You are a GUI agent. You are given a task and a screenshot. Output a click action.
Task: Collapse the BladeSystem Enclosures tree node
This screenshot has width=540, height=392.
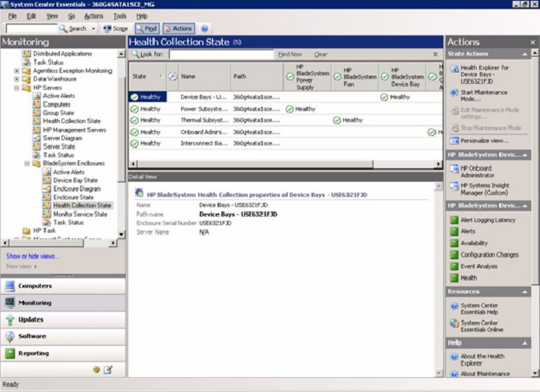[x=28, y=164]
